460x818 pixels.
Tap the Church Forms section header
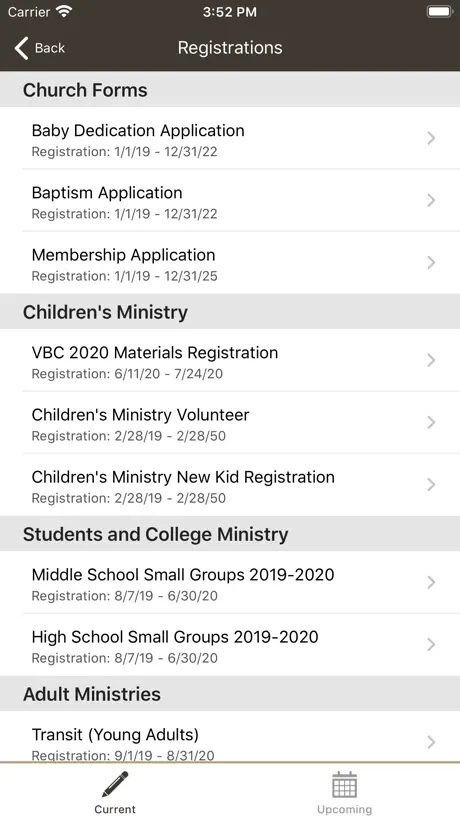click(230, 90)
